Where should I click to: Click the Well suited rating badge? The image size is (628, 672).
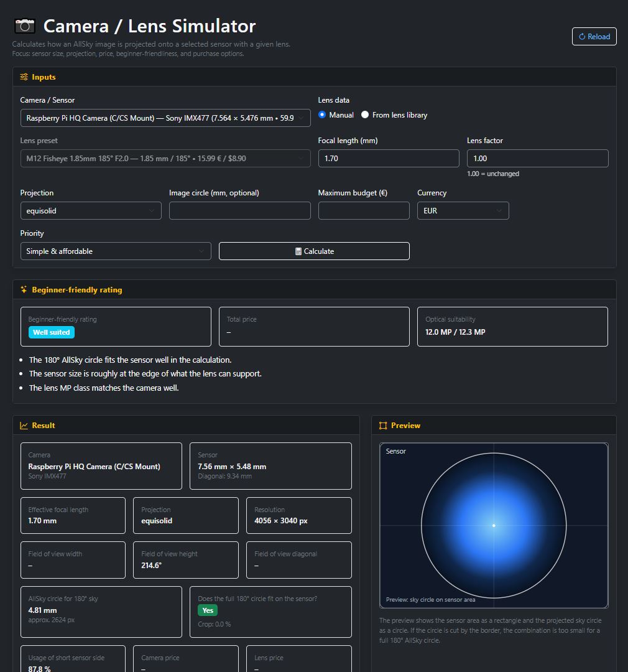(50, 332)
